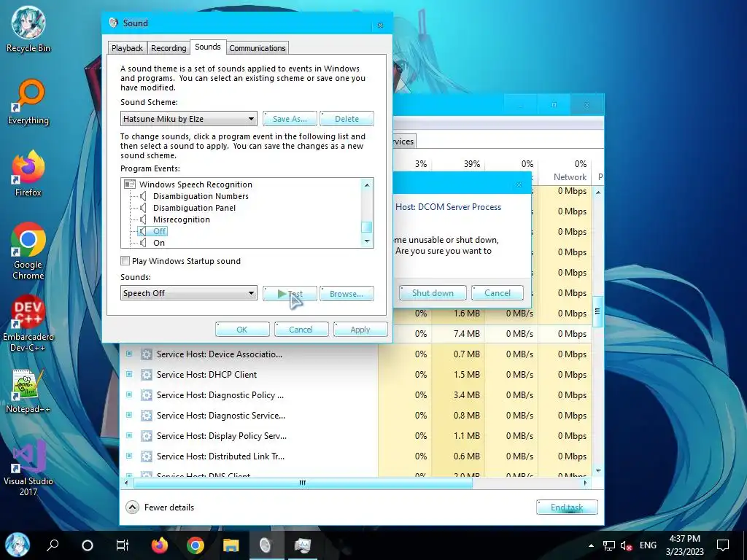This screenshot has width=747, height=560.
Task: Select the Sounds tab
Action: click(x=208, y=47)
